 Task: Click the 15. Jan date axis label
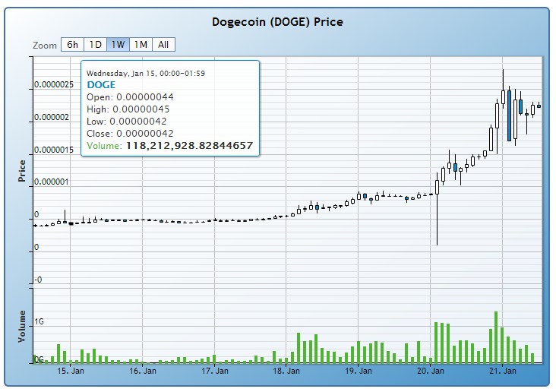coord(71,371)
